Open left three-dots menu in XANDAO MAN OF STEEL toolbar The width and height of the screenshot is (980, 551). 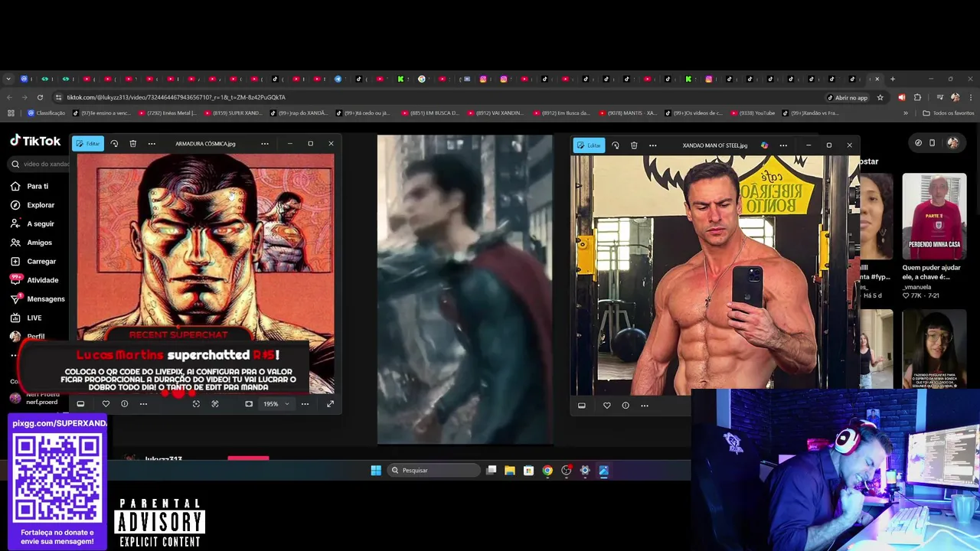(652, 145)
